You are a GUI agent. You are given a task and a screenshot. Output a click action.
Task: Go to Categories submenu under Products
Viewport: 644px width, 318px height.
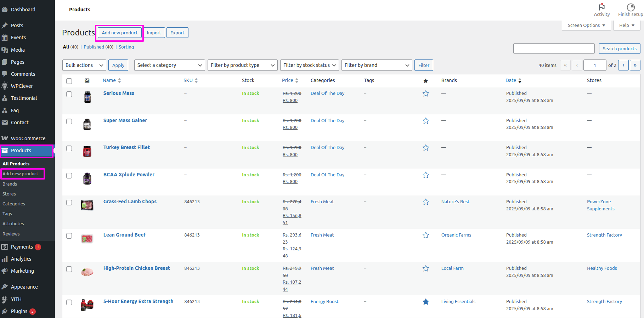point(14,204)
